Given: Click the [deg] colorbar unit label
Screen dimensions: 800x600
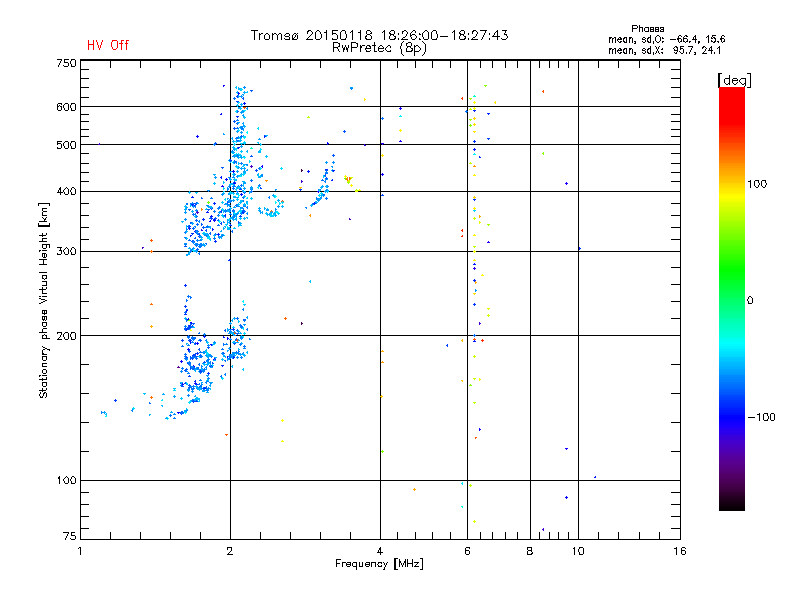Looking at the screenshot, I should (x=734, y=80).
